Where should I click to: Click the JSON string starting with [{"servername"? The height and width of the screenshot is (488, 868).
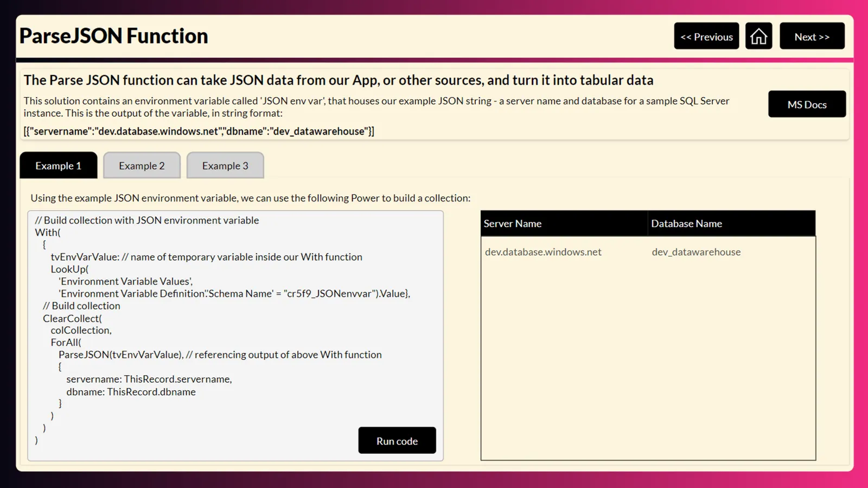[199, 131]
